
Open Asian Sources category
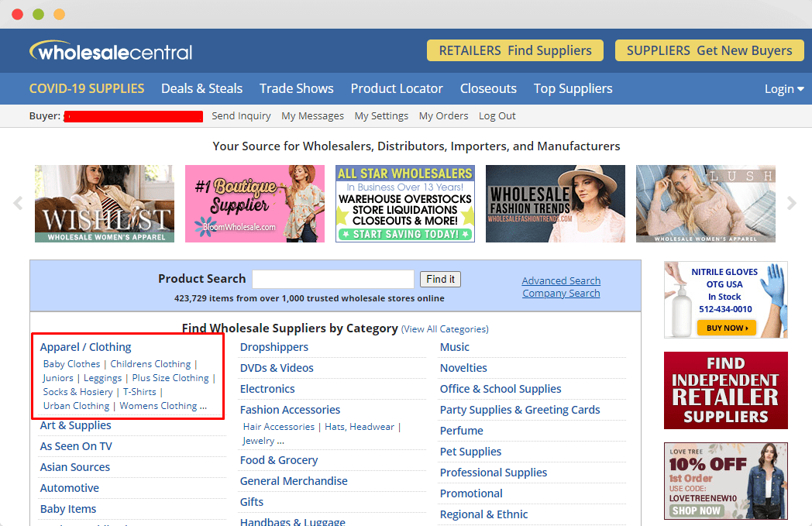[75, 467]
